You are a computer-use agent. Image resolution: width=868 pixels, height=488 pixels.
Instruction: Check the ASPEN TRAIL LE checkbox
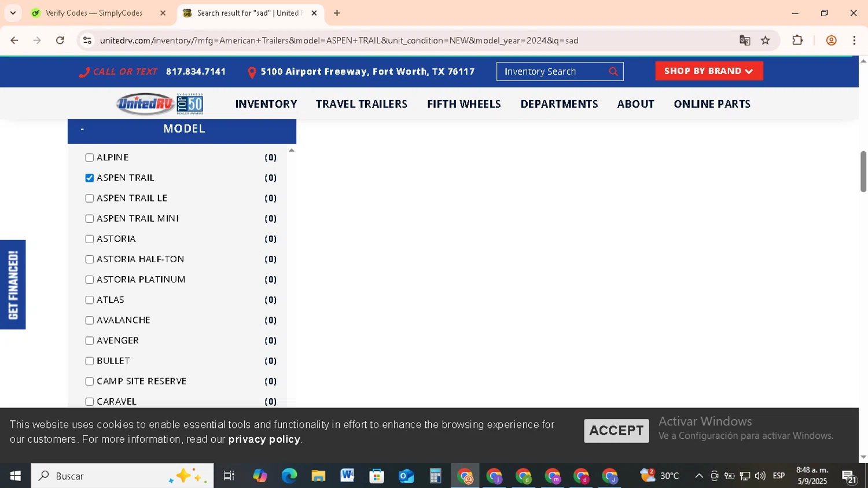click(x=90, y=198)
